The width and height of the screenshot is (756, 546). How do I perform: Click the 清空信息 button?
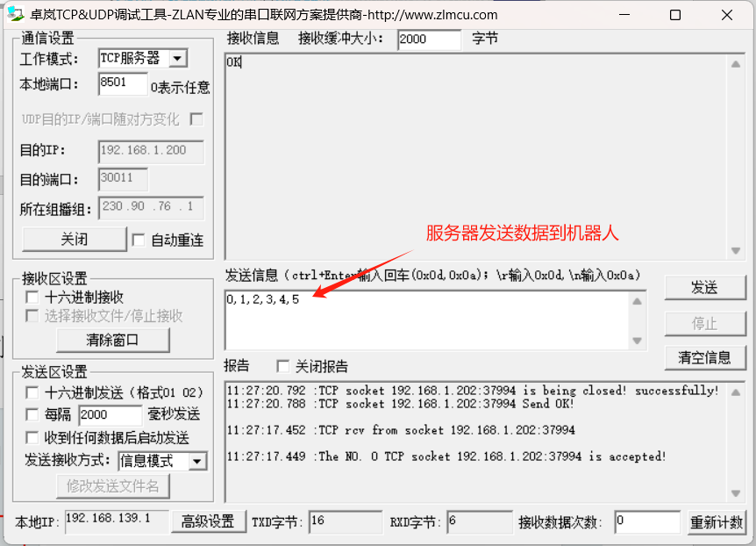click(x=704, y=357)
